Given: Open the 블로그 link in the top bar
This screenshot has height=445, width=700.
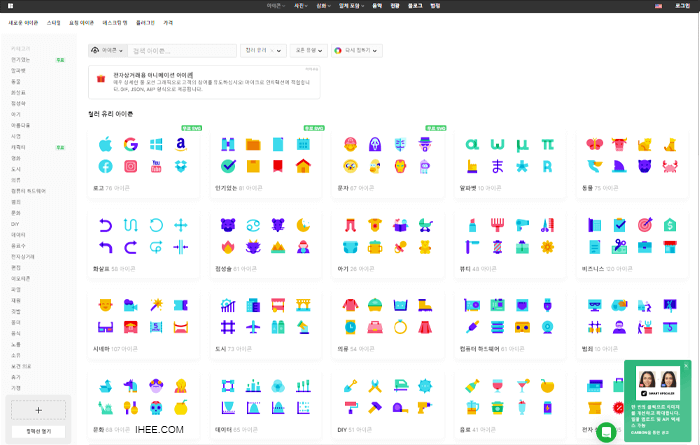Looking at the screenshot, I should [x=415, y=6].
